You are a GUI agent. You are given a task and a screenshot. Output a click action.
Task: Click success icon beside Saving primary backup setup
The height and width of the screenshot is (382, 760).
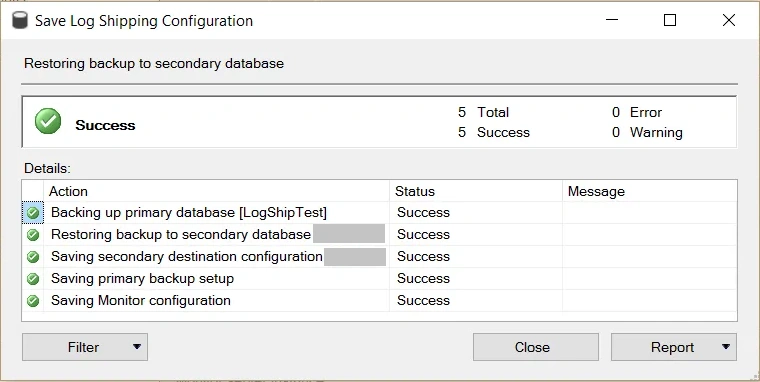point(33,279)
